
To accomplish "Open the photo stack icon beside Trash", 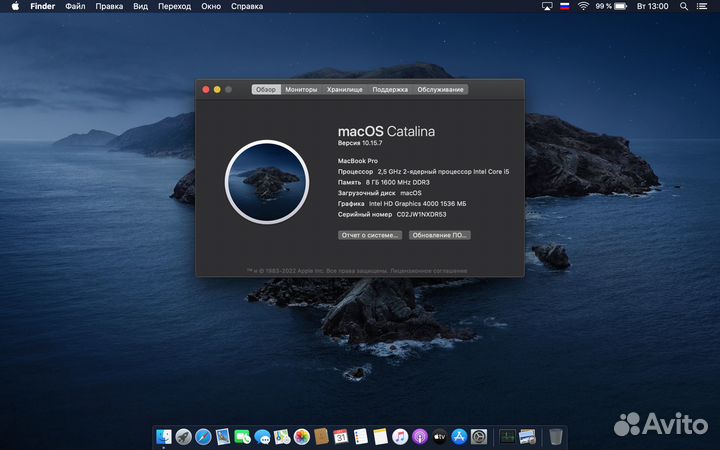I will 527,436.
